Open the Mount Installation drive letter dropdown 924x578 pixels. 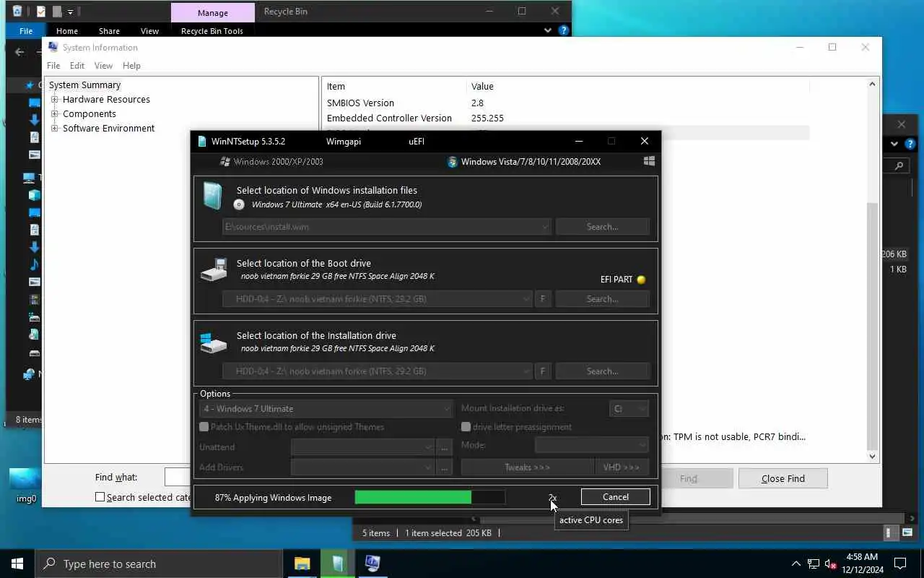[x=629, y=409]
